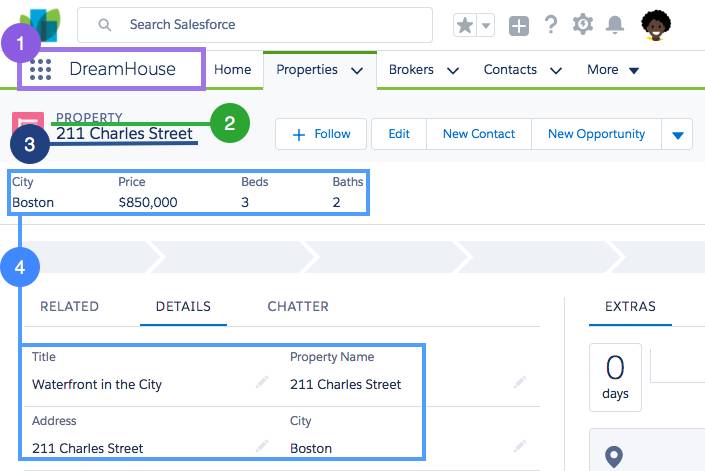Switch to the Details tab

coord(183,307)
